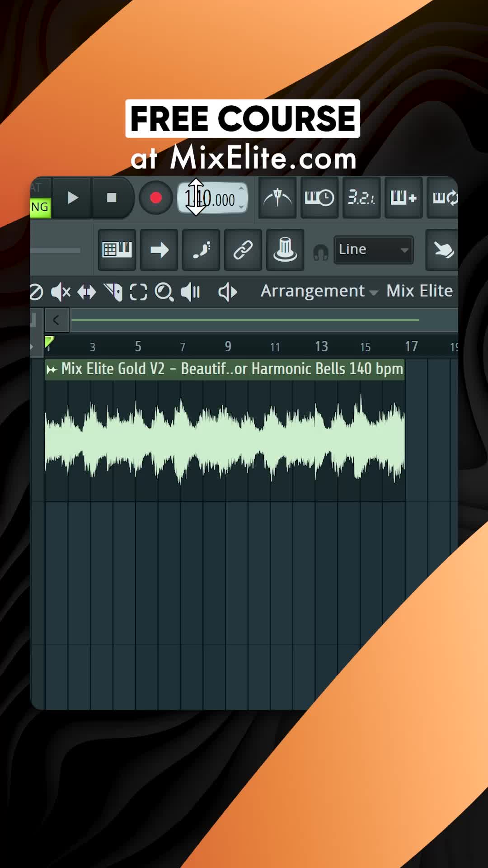This screenshot has height=868, width=488.
Task: Toggle the overdub/blend recording keyboard-plus icon
Action: point(404,198)
